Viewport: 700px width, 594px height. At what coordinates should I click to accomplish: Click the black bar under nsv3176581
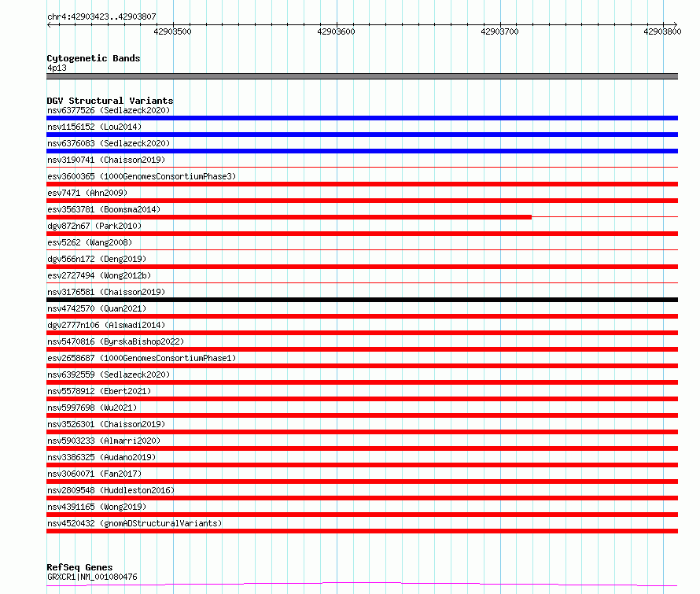pyautogui.click(x=362, y=300)
